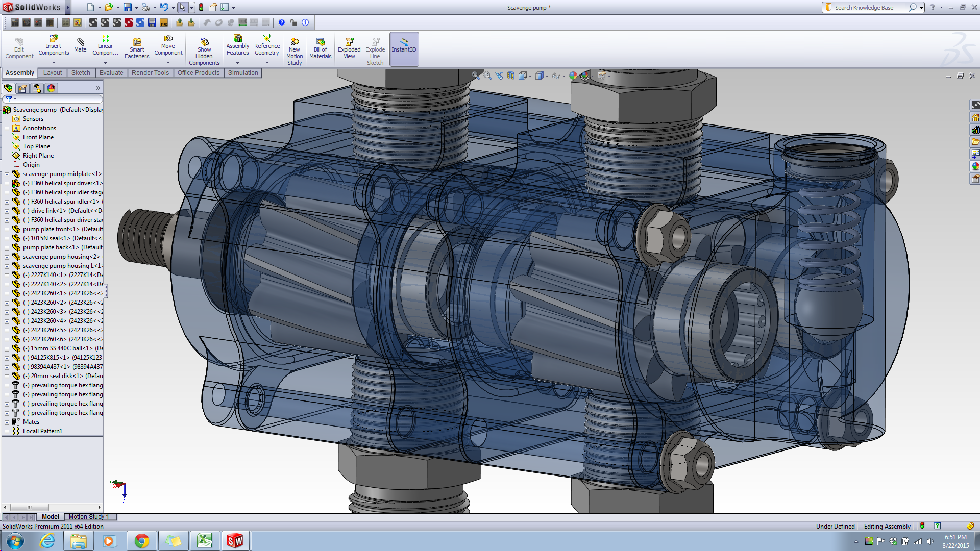
Task: Toggle the hide/show items glasses icon
Action: 556,76
